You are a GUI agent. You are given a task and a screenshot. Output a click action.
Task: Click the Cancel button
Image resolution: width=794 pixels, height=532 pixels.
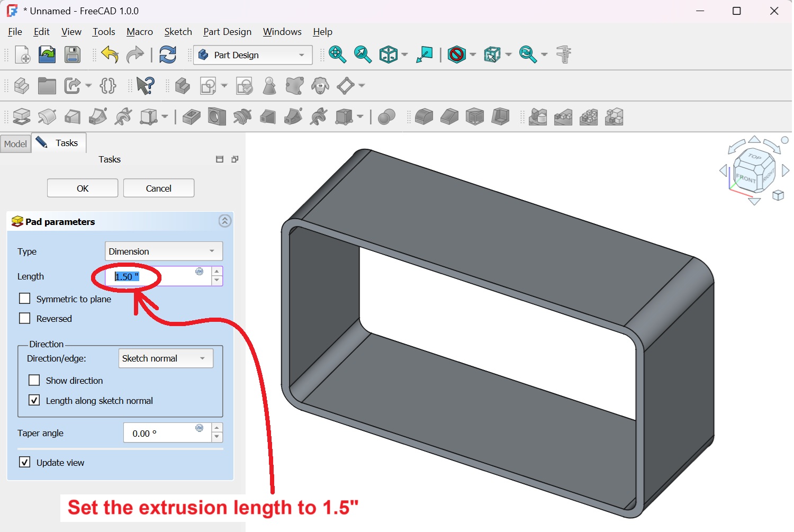point(158,188)
